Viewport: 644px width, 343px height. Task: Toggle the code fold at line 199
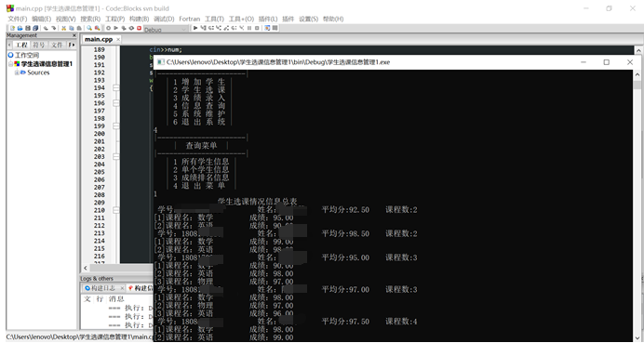pos(115,126)
